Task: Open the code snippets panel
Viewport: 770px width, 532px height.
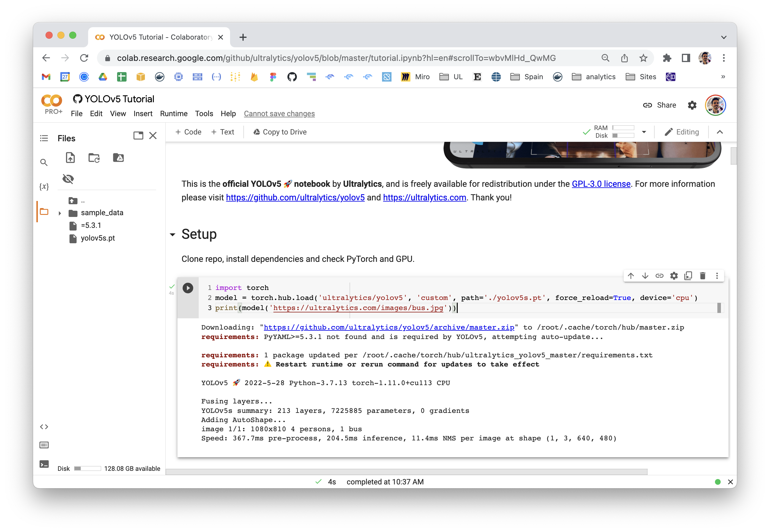Action: point(44,427)
